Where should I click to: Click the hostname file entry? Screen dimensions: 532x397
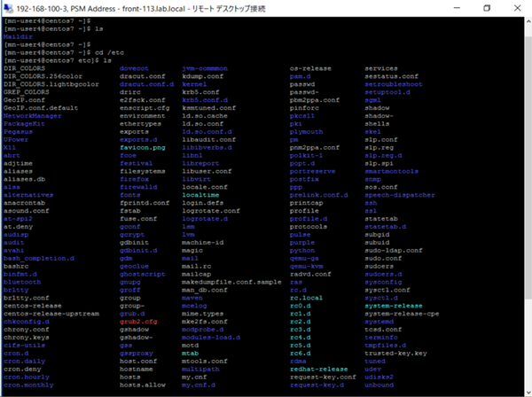pyautogui.click(x=137, y=369)
